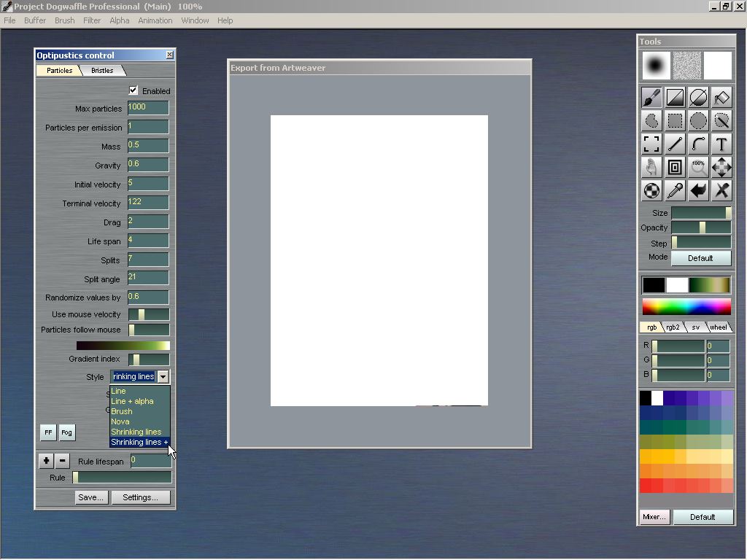Select the rectangular selection tool
747x560 pixels.
pyautogui.click(x=675, y=120)
